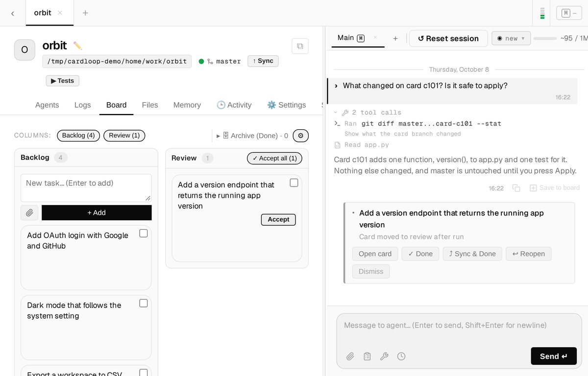
Task: Expand the user message chevron
Action: (x=336, y=86)
